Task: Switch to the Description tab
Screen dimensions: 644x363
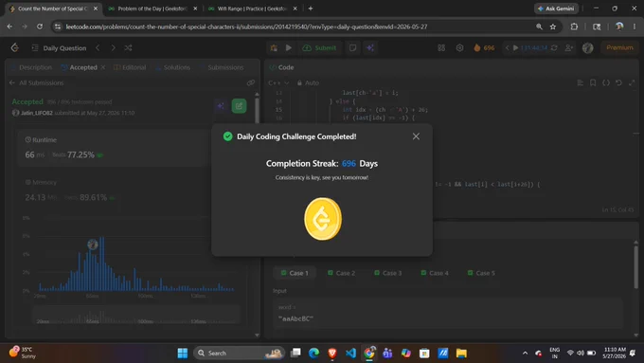Action: pyautogui.click(x=31, y=67)
